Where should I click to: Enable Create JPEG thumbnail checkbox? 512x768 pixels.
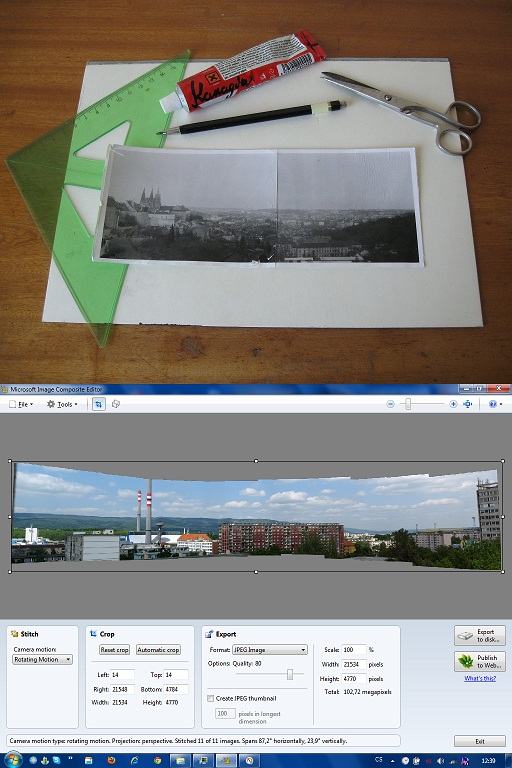click(211, 698)
